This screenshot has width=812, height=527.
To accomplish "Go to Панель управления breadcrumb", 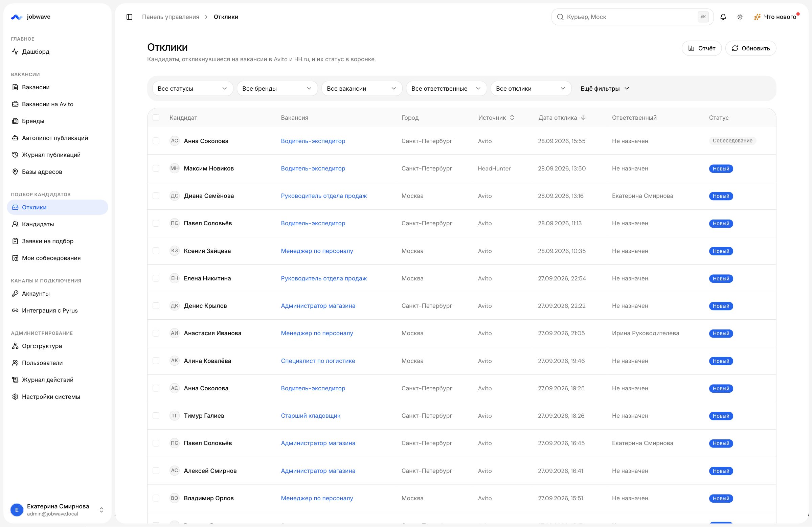I will click(171, 17).
